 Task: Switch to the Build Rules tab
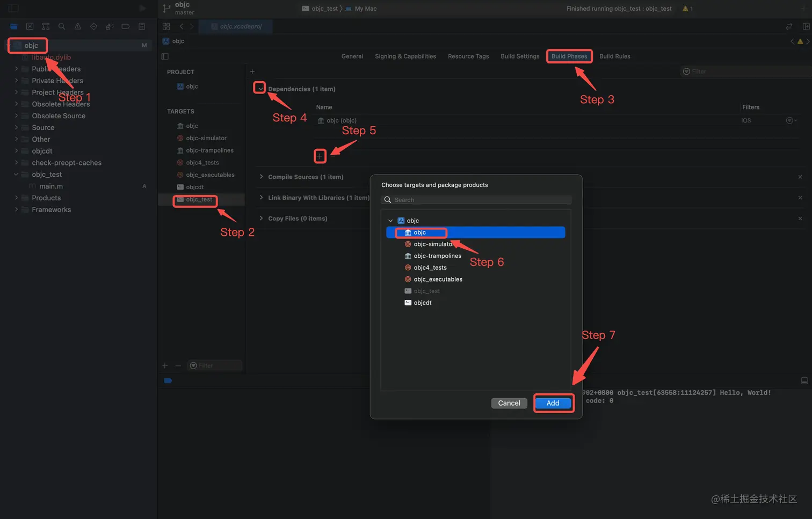615,56
